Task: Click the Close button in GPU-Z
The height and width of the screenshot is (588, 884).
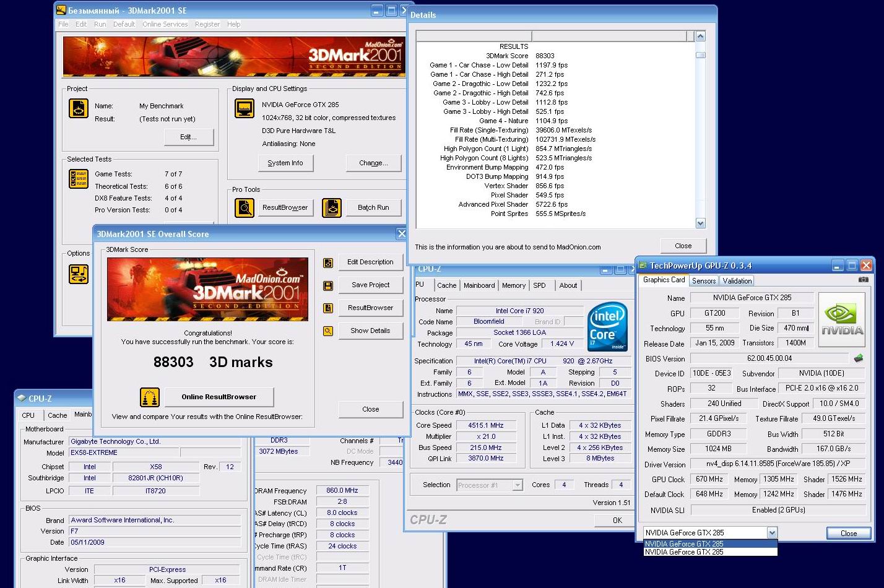Action: [x=849, y=533]
